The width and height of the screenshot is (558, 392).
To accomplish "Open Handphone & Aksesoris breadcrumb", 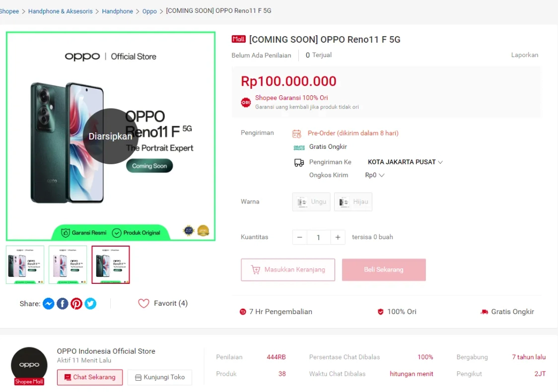I will point(60,11).
